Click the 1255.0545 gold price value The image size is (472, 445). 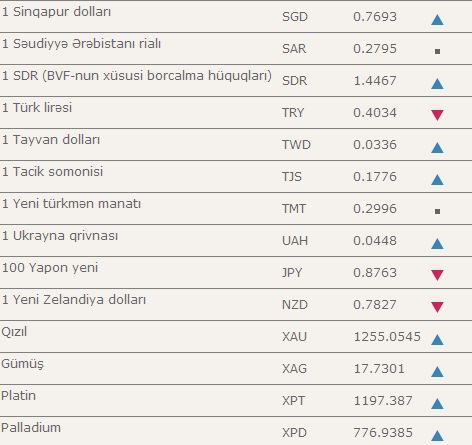click(x=387, y=337)
